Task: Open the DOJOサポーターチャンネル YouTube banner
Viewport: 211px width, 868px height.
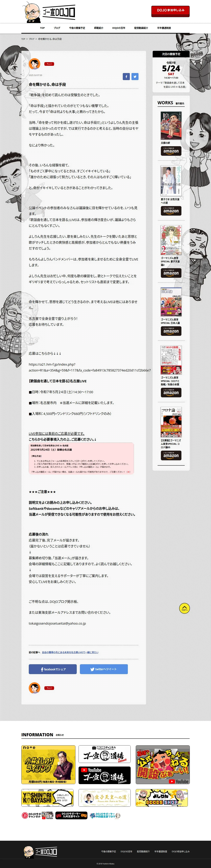Action: point(37,815)
